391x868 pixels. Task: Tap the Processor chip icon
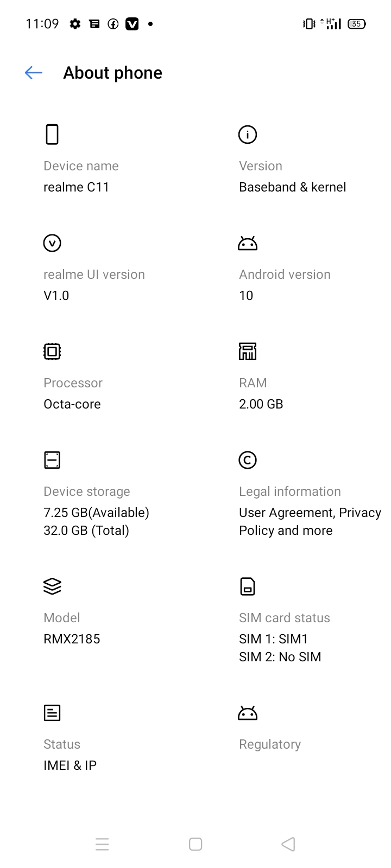[52, 352]
